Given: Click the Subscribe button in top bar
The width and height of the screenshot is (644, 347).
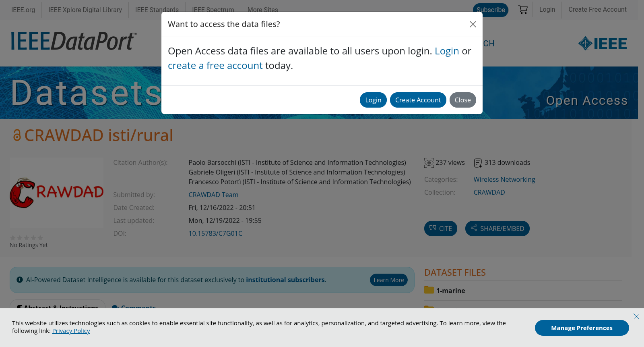Looking at the screenshot, I should pyautogui.click(x=491, y=10).
